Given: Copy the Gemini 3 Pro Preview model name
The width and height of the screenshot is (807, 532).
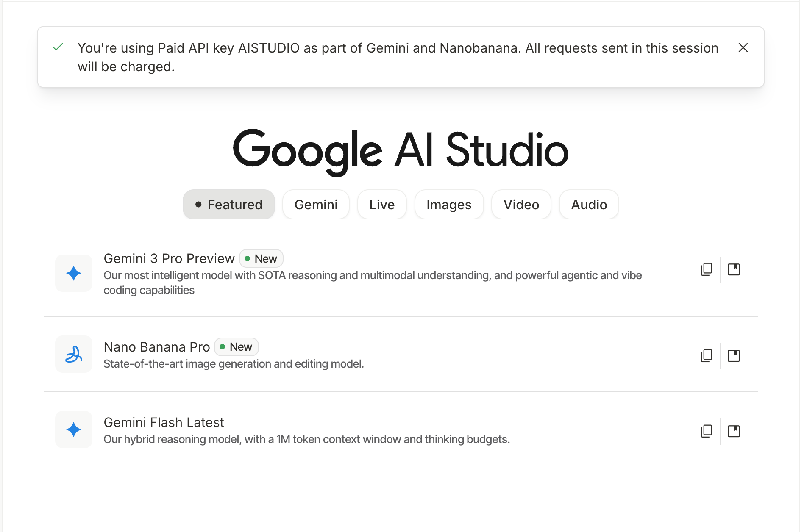Looking at the screenshot, I should 707,269.
